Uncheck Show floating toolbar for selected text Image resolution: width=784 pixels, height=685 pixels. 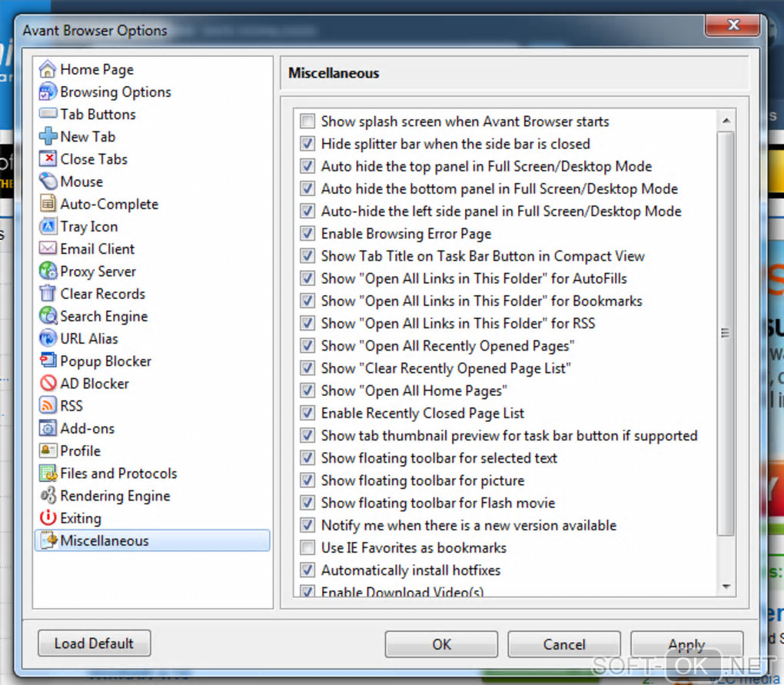[x=307, y=457]
